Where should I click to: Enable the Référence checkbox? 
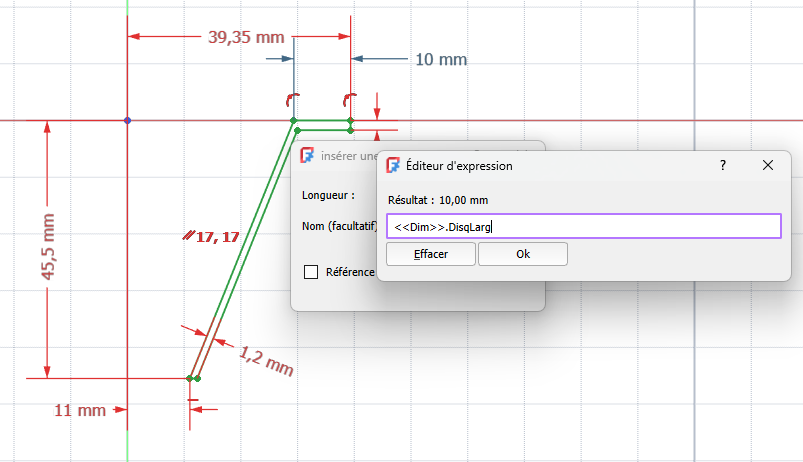(x=311, y=272)
